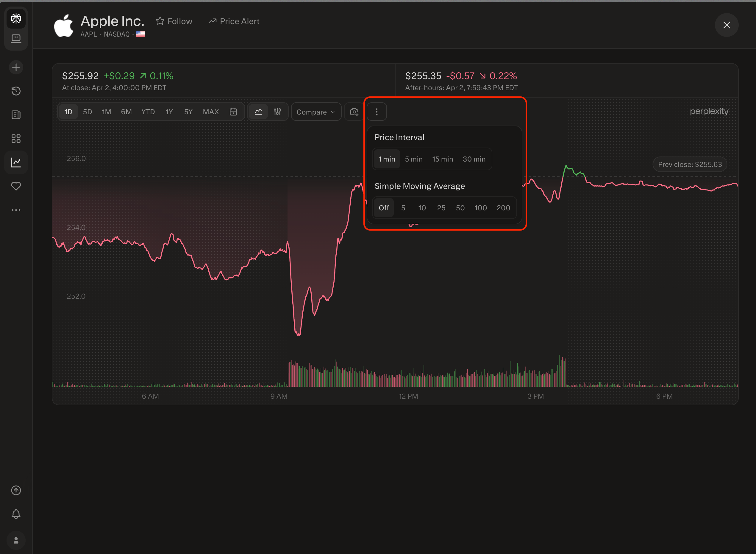Turn Simple Moving Average Off
This screenshot has height=554, width=756.
coord(383,208)
